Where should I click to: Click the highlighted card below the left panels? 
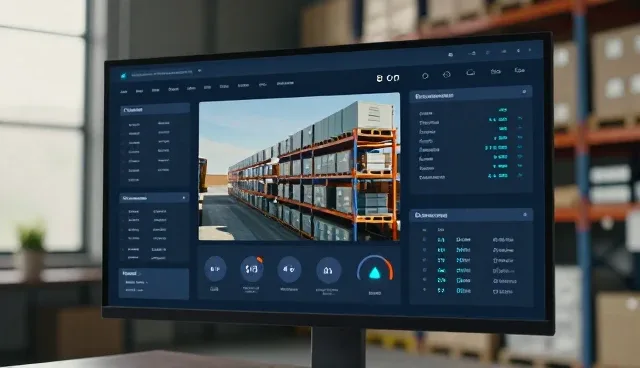[154, 283]
